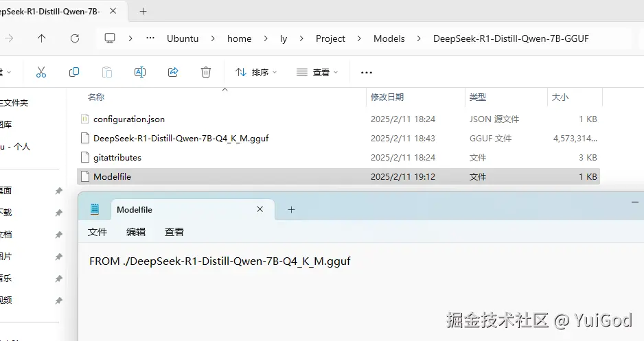Click the FROM line in Notepad editor
644x341 pixels.
[220, 261]
